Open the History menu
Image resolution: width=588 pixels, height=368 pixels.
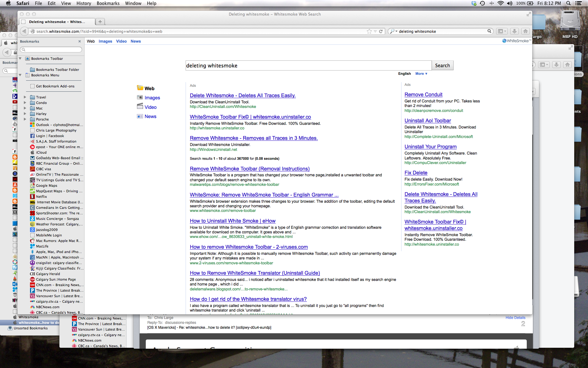tap(84, 3)
